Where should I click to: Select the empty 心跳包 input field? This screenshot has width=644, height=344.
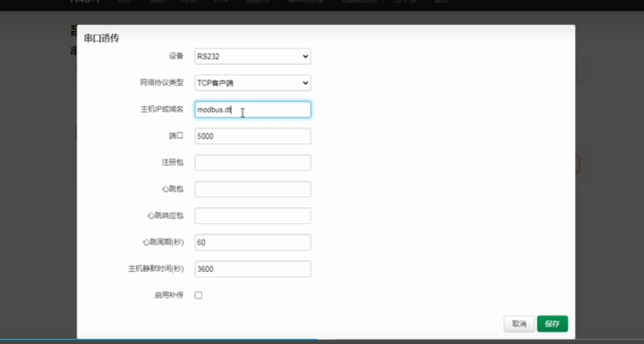point(252,189)
